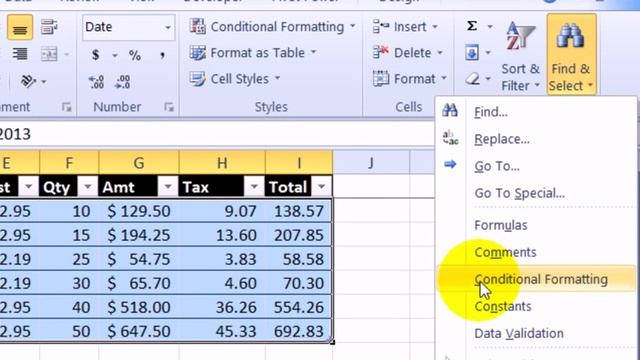The height and width of the screenshot is (360, 640).
Task: Click the Replace ab-ac menu icon
Action: (x=450, y=138)
